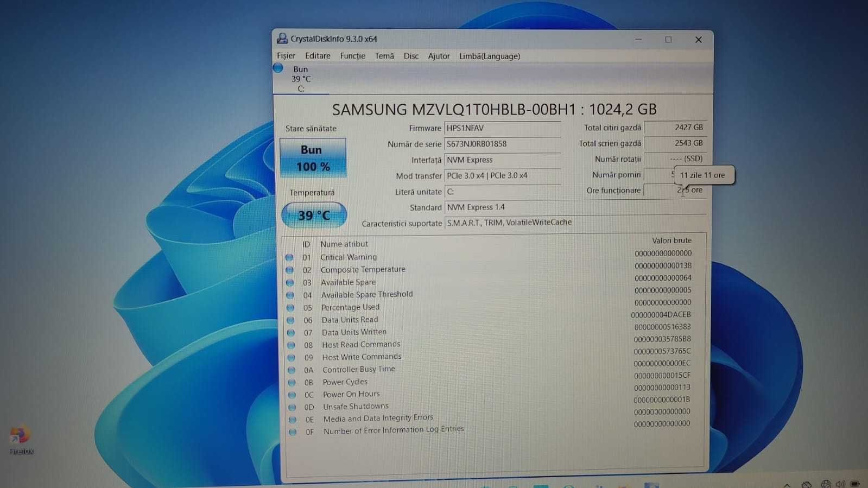The height and width of the screenshot is (488, 868).
Task: Click the CrystalDiskInfo title bar app icon
Action: click(282, 39)
